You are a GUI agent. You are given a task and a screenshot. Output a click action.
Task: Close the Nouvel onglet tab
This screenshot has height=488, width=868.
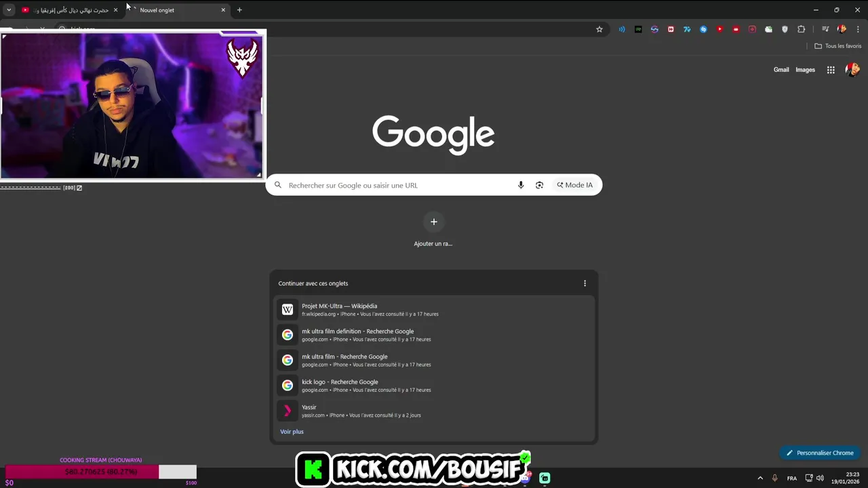click(x=223, y=10)
